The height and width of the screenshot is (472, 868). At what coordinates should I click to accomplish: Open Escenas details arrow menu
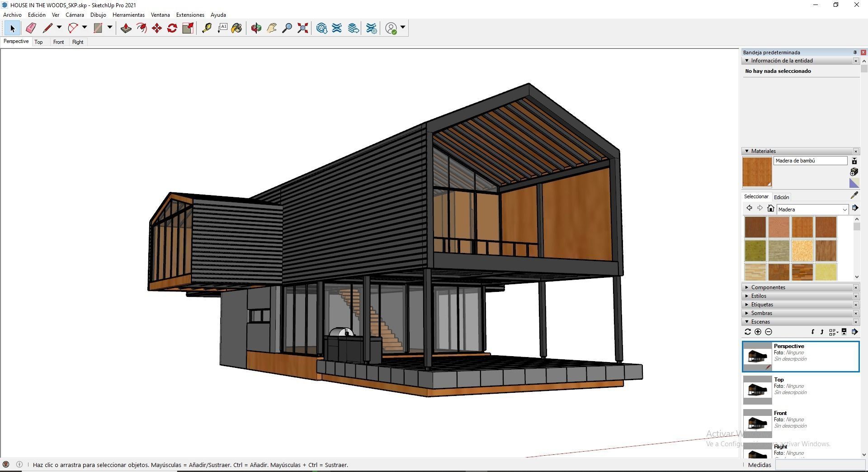(x=854, y=332)
